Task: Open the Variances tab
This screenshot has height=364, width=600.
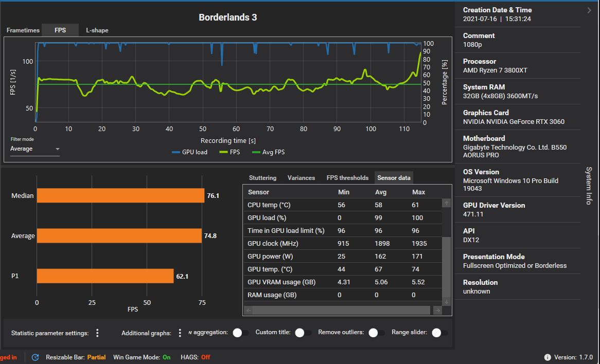Action: point(301,178)
